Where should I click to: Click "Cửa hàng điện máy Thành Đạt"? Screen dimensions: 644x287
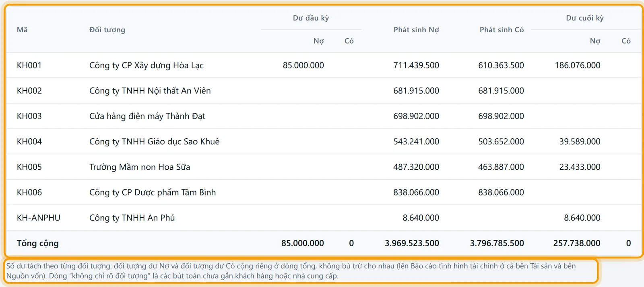click(147, 116)
